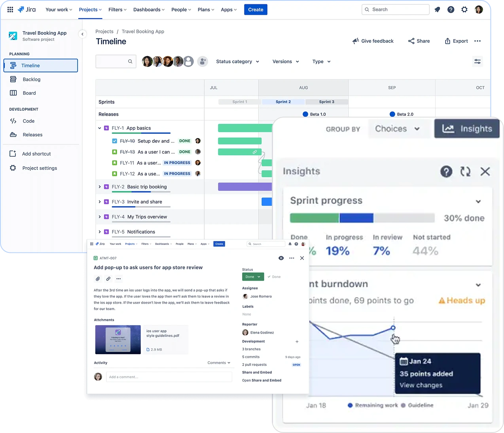
Task: Click the purple FLY-2 timeline bar
Action: (245, 187)
